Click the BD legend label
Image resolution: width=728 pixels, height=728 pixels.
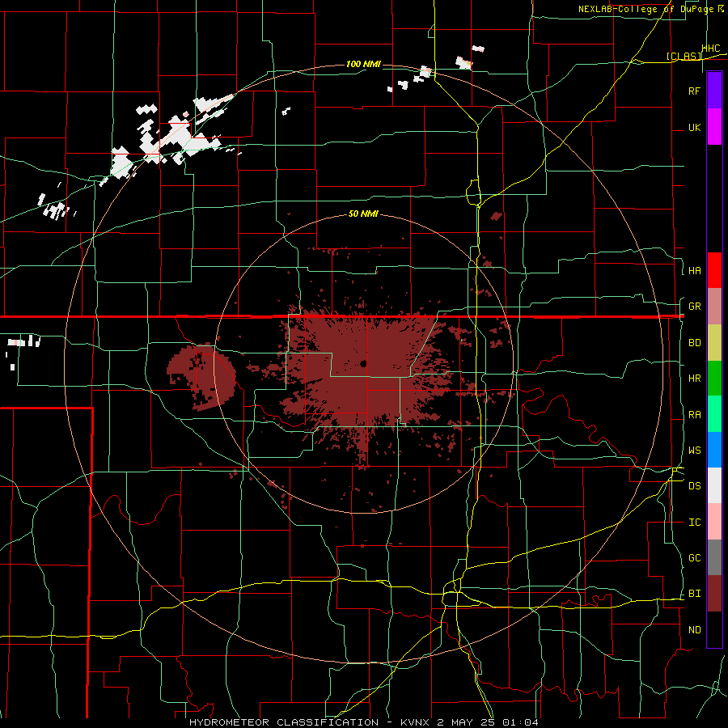click(x=694, y=343)
